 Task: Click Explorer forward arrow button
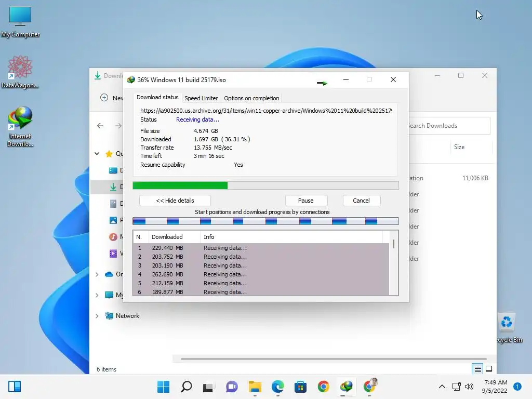coord(118,126)
